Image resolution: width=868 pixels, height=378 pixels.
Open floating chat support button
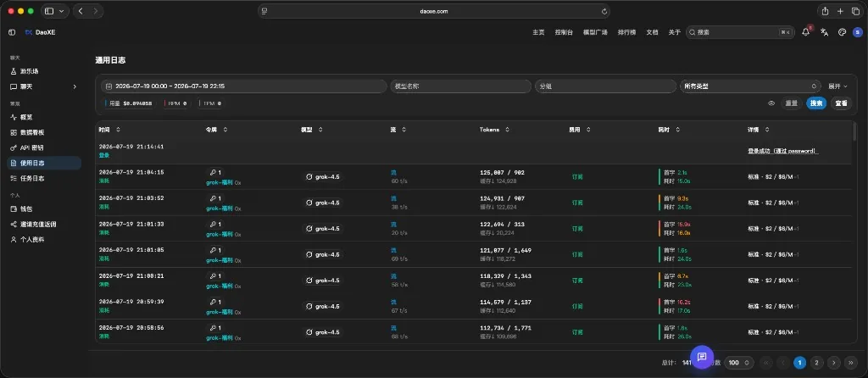point(702,357)
